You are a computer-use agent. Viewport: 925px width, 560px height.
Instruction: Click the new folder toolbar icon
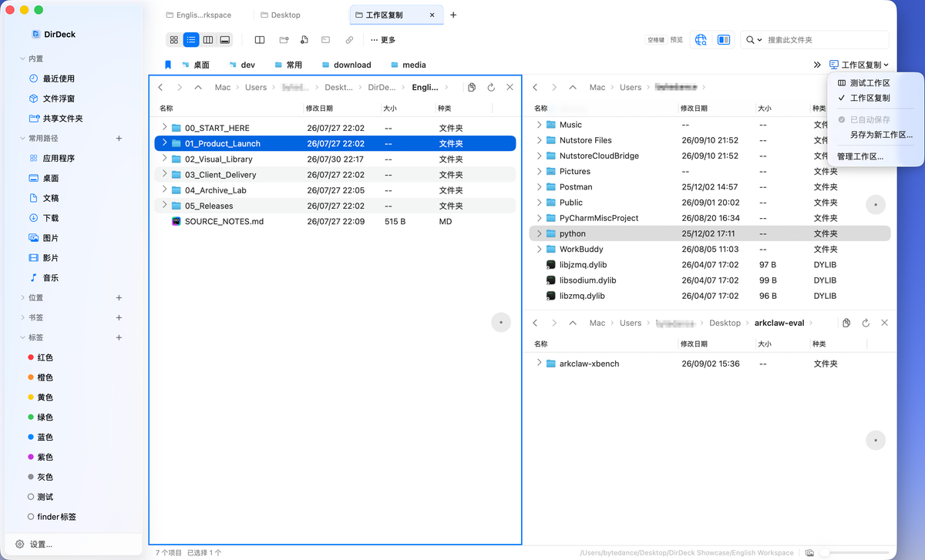pyautogui.click(x=284, y=39)
